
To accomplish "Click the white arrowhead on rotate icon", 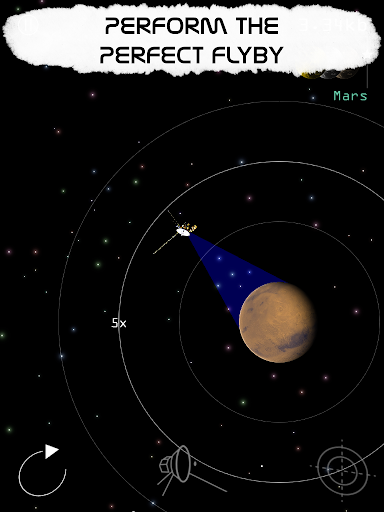I will (x=52, y=451).
